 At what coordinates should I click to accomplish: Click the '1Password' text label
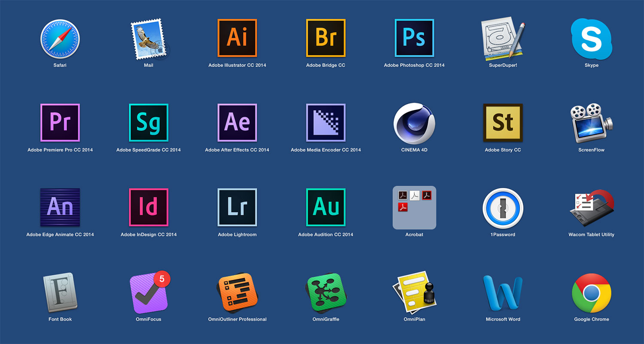click(x=503, y=235)
